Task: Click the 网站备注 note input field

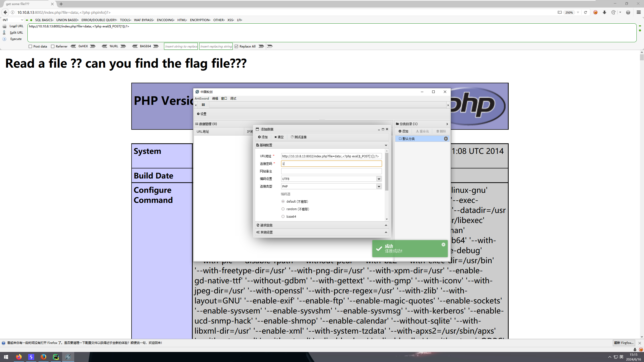Action: tap(331, 171)
